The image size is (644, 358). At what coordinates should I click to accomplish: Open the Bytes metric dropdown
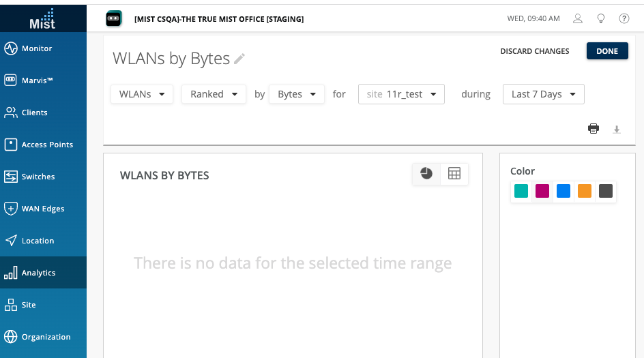click(297, 94)
